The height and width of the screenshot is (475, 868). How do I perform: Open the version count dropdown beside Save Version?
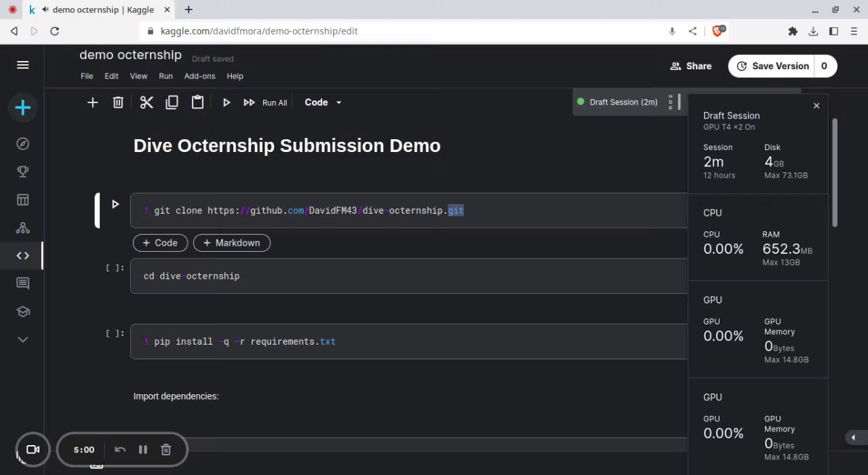click(824, 66)
